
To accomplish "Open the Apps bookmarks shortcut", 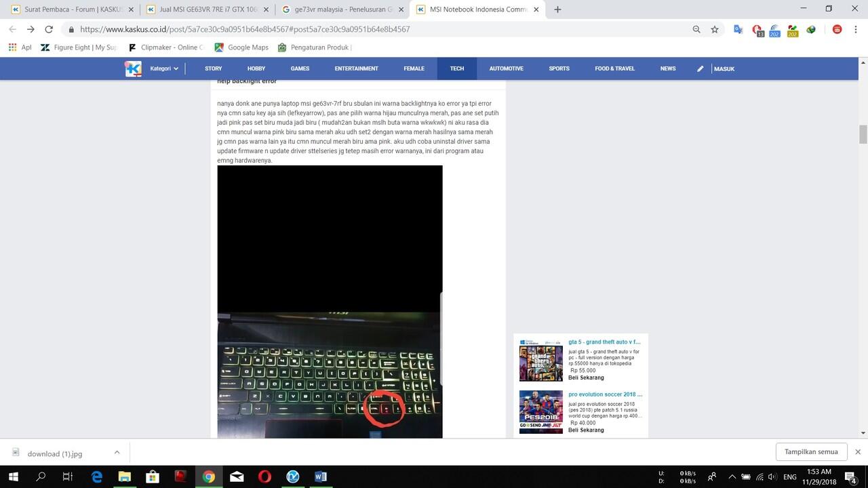I will coord(20,47).
